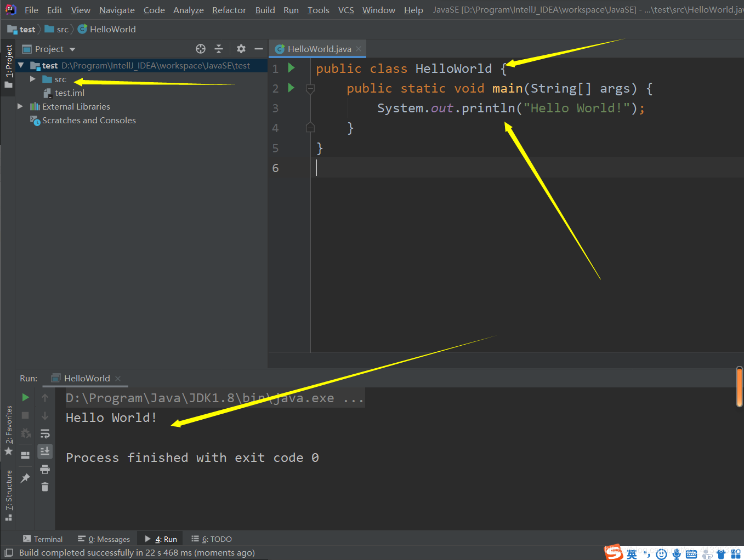Click the Print console output icon
The image size is (744, 560).
click(x=45, y=469)
